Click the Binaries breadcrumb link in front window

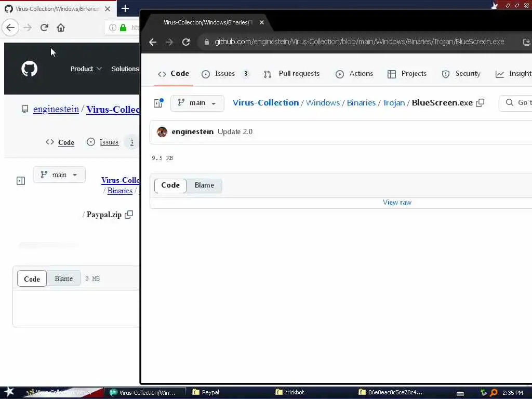coord(361,103)
